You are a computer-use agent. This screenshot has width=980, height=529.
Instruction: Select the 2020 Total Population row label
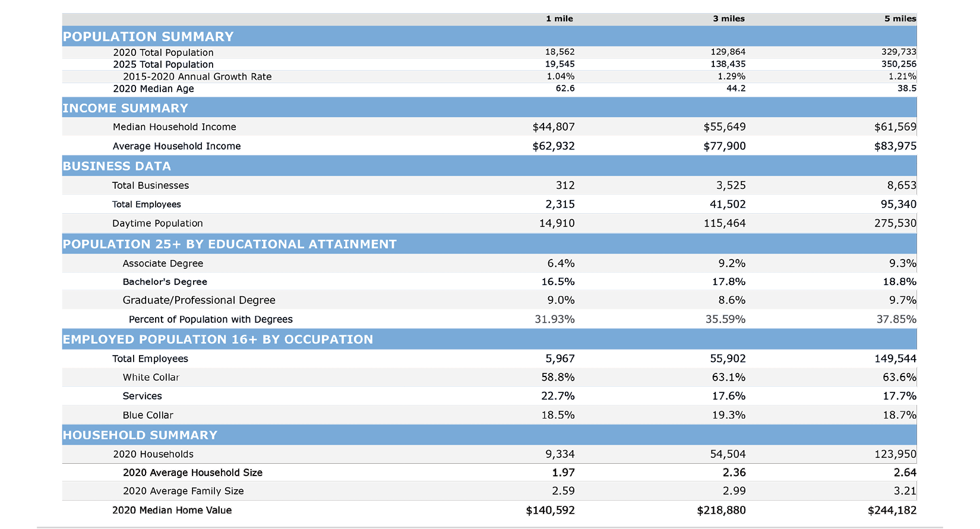[x=163, y=53]
